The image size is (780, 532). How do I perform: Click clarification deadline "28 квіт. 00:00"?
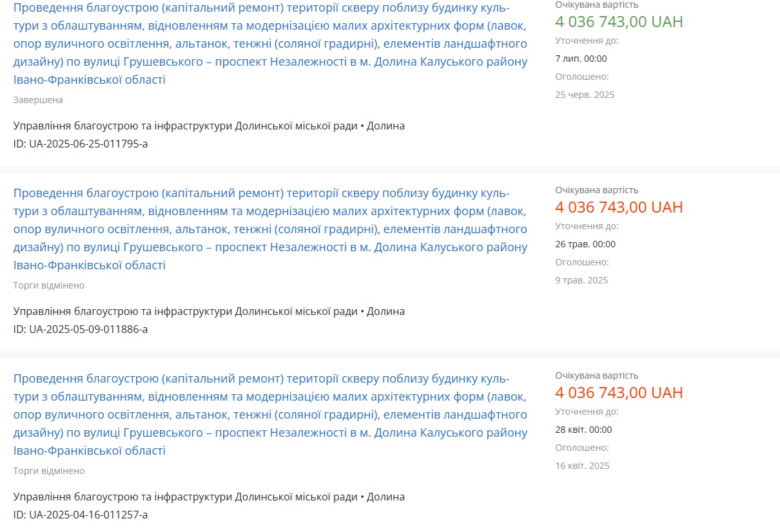click(583, 430)
